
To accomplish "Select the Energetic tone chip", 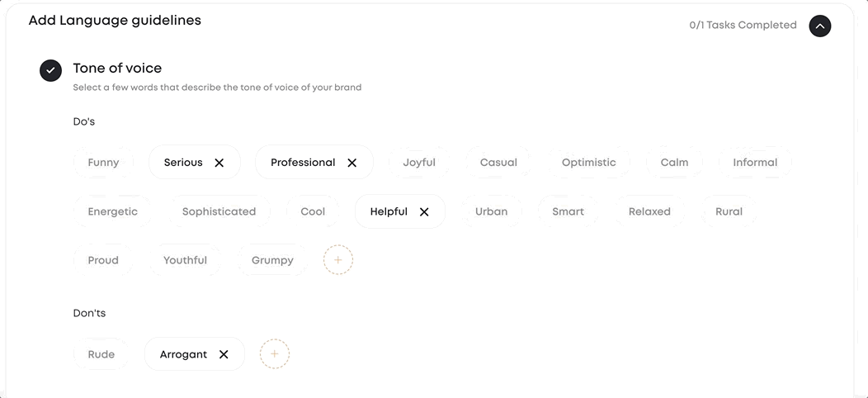I will [113, 211].
